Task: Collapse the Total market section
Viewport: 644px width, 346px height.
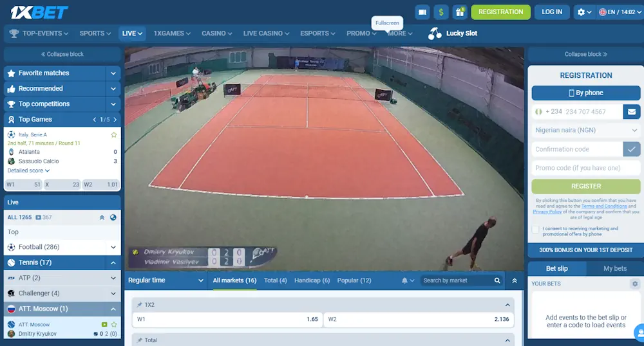Action: click(507, 340)
